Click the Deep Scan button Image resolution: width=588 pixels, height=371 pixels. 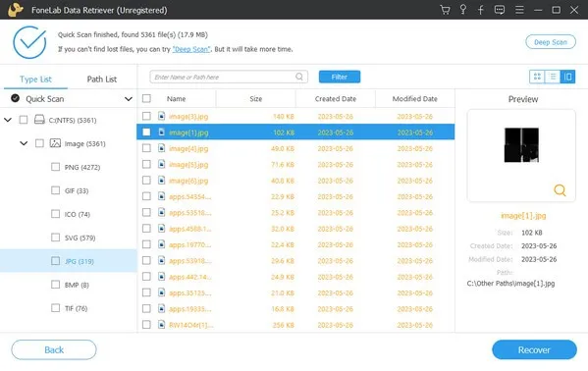(x=551, y=42)
